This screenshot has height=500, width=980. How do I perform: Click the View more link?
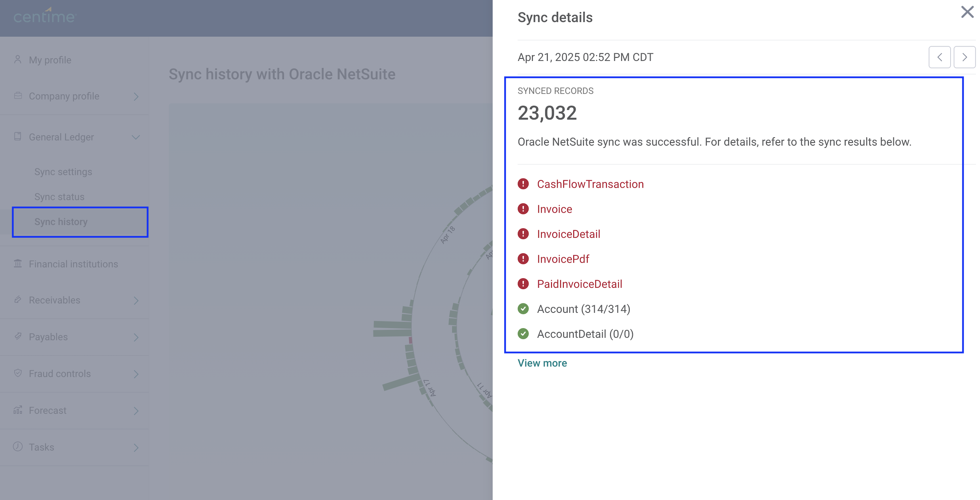pos(542,363)
